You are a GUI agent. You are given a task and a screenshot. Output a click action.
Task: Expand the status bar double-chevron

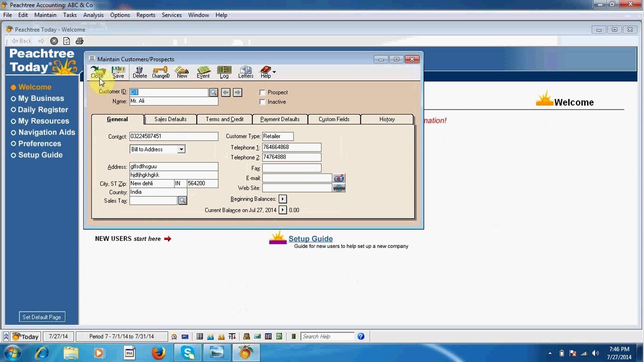[6, 336]
